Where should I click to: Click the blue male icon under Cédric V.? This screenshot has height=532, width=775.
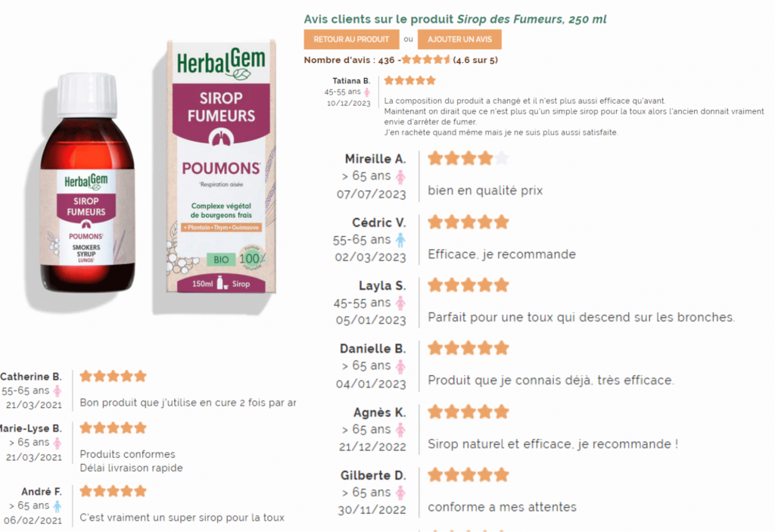tap(401, 240)
